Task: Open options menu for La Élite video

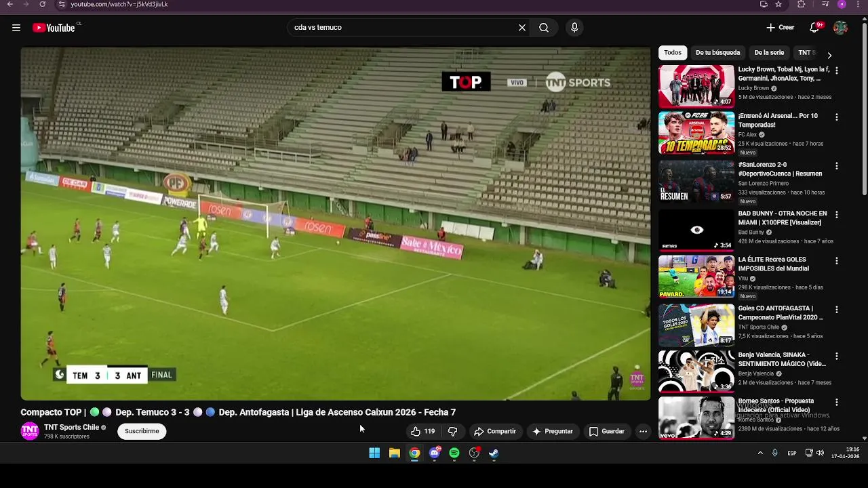Action: pos(836,261)
